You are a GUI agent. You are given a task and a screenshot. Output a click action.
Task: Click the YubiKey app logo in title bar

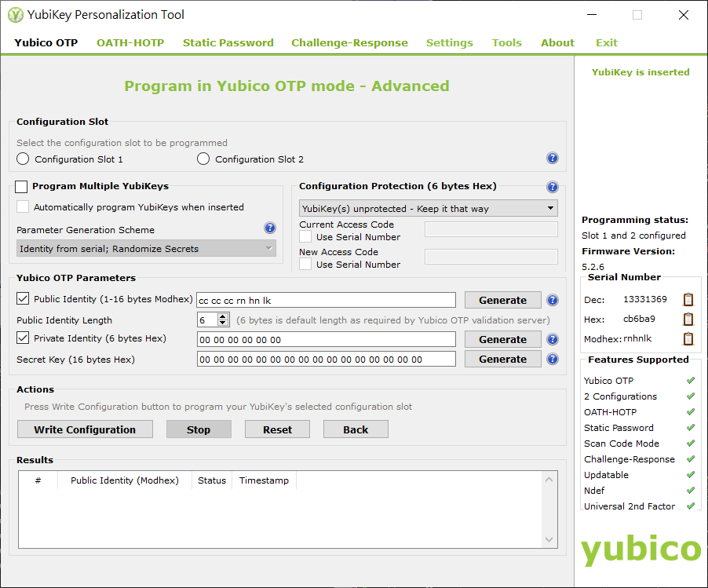pos(16,15)
